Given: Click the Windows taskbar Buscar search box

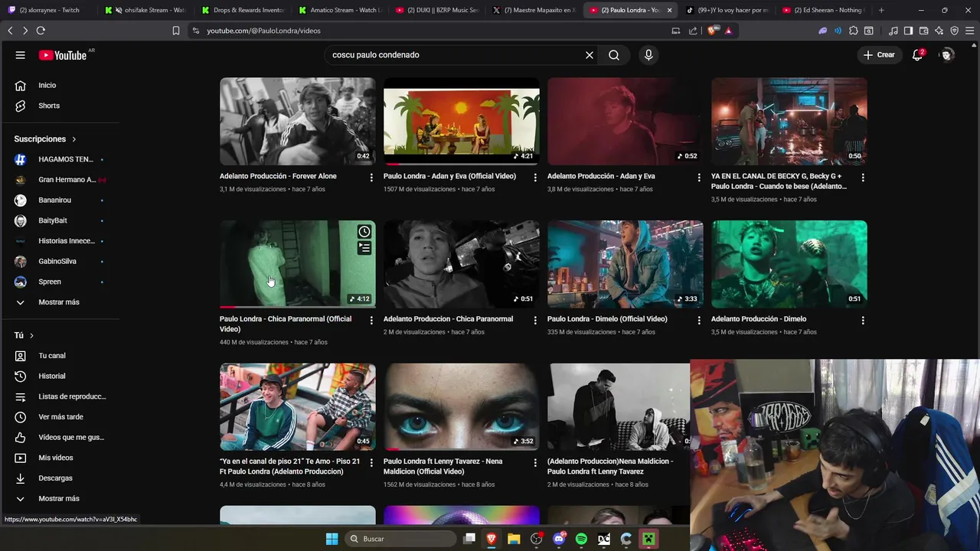Looking at the screenshot, I should [400, 539].
